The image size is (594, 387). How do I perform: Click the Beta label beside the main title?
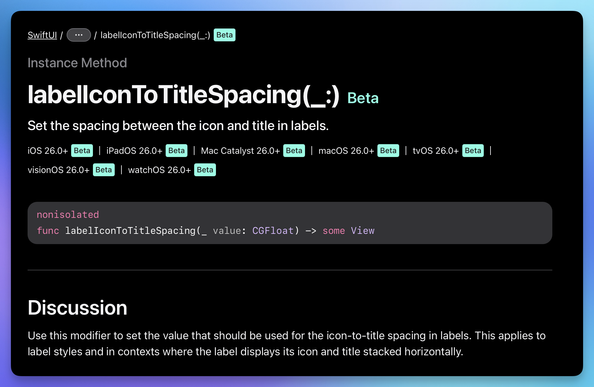pos(363,98)
